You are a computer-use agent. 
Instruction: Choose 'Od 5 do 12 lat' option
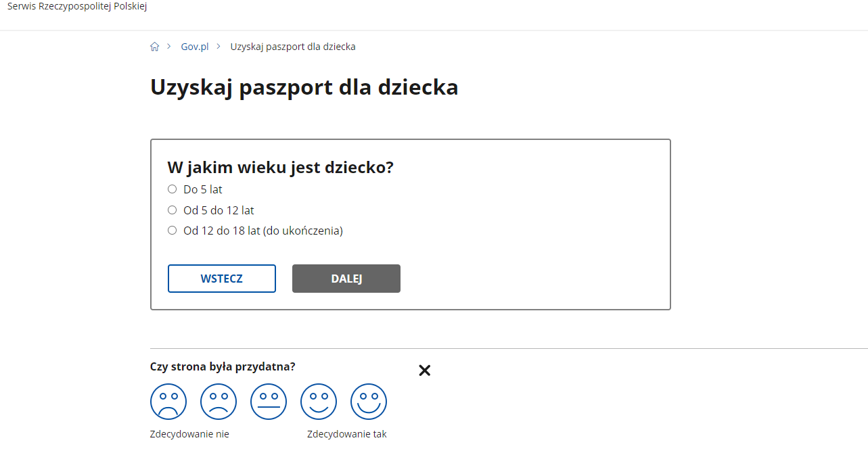click(172, 210)
